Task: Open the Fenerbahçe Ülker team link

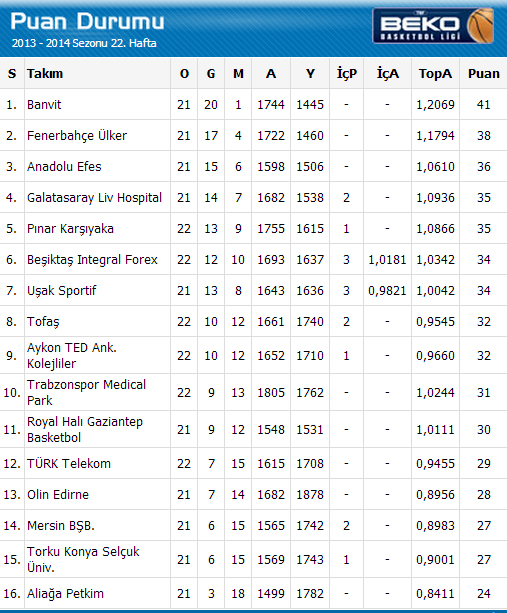Action: (77, 136)
